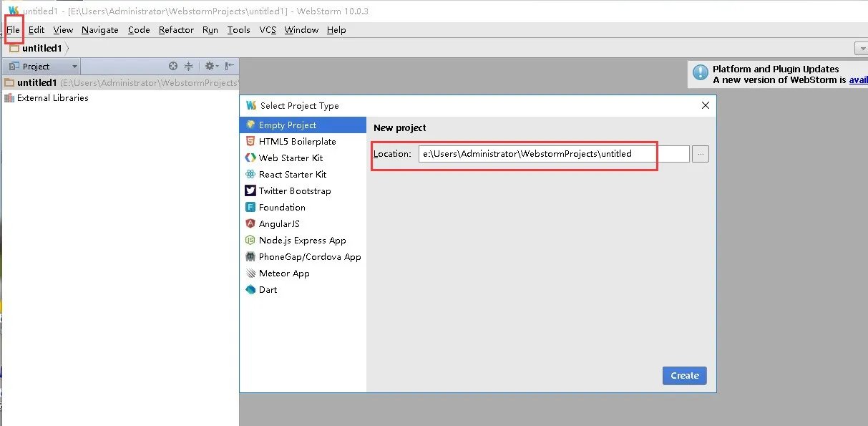Click the scroll-from-source target icon
868x426 pixels.
pos(173,65)
